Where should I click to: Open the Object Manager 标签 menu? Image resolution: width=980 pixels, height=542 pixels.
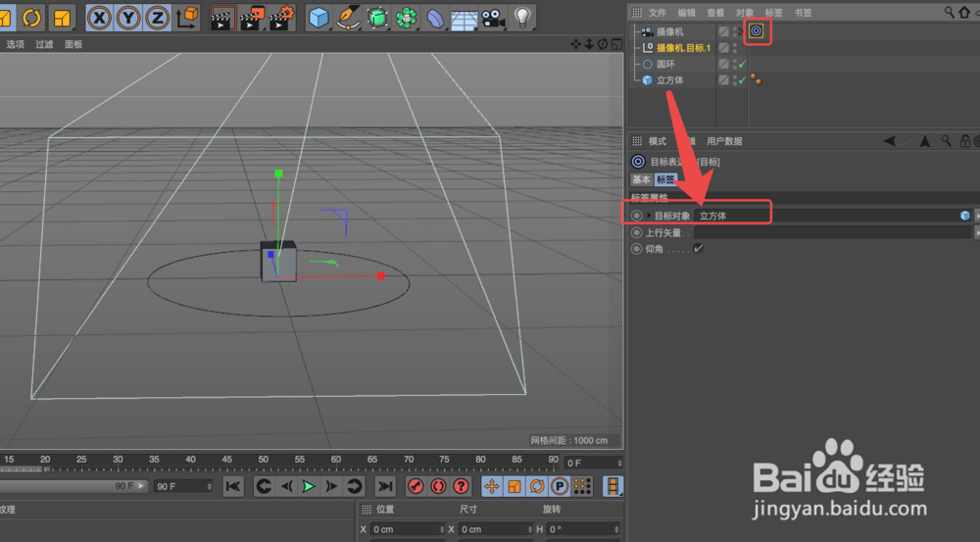774,13
